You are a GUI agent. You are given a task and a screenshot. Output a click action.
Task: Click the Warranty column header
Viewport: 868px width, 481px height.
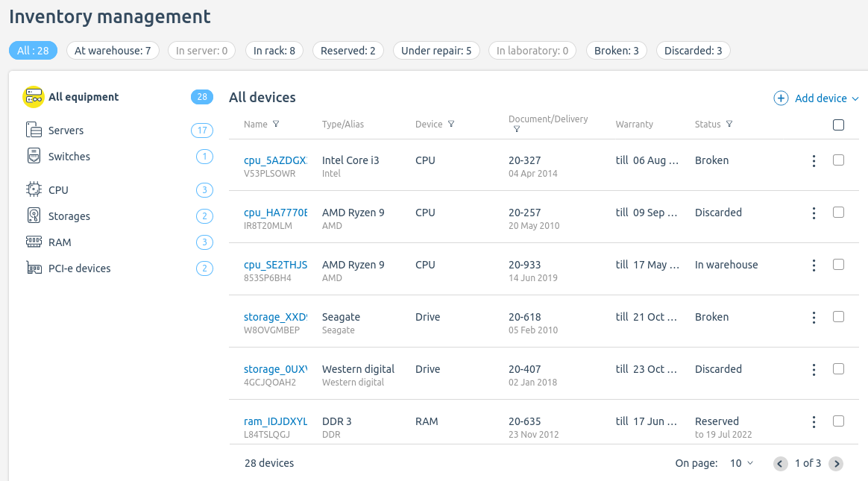[635, 124]
